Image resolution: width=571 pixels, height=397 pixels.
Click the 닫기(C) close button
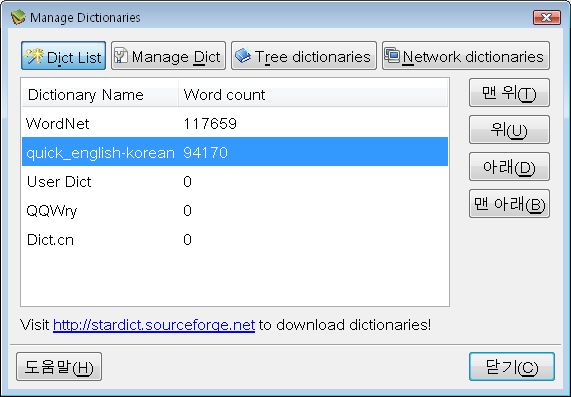pos(512,367)
